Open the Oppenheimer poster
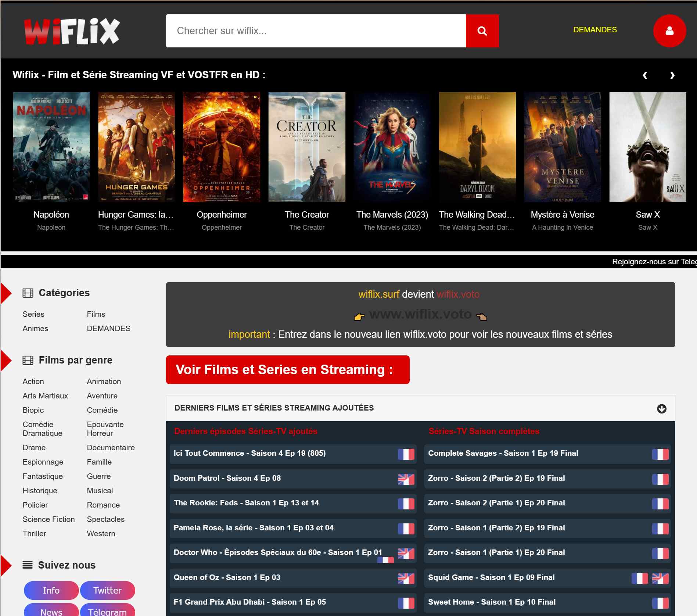Screen dimensions: 697x616 click(222, 147)
